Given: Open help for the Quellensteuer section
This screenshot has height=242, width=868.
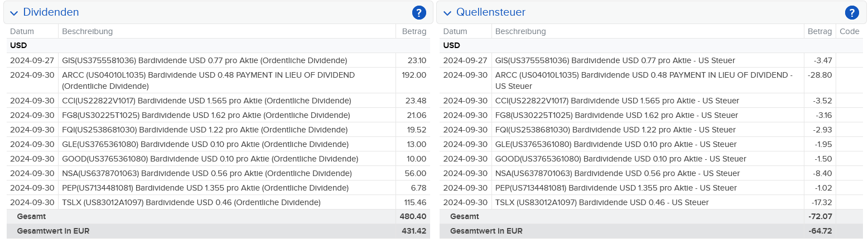Looking at the screenshot, I should point(852,12).
